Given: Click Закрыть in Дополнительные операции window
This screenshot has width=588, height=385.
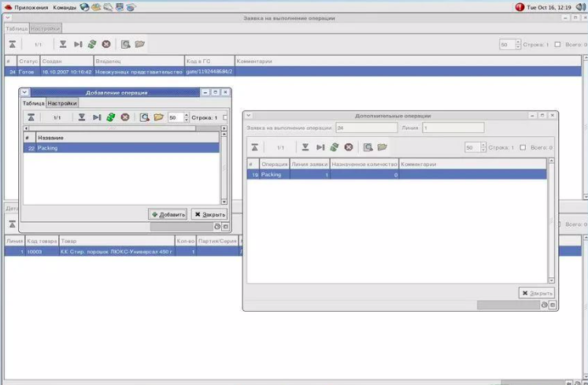Looking at the screenshot, I should click(x=537, y=293).
